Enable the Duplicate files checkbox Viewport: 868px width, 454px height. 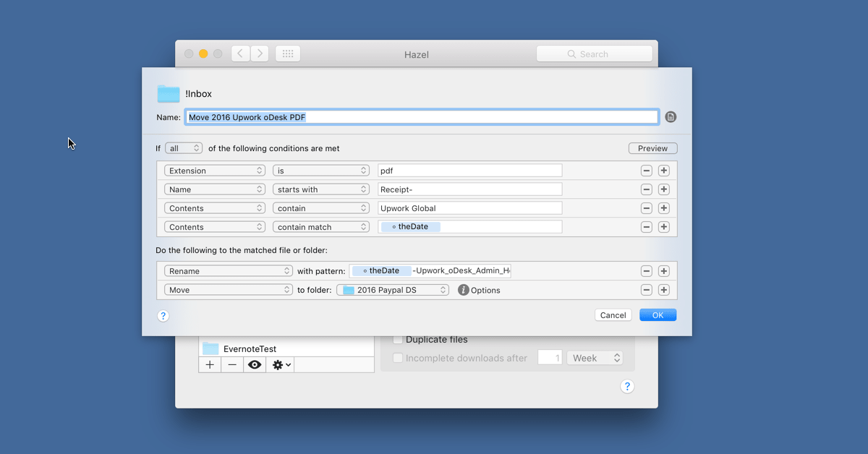[x=397, y=340]
